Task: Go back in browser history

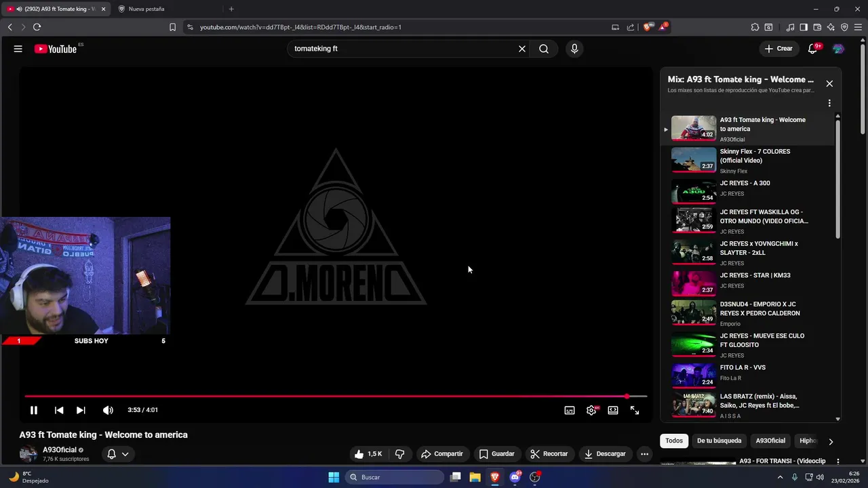Action: (x=9, y=27)
